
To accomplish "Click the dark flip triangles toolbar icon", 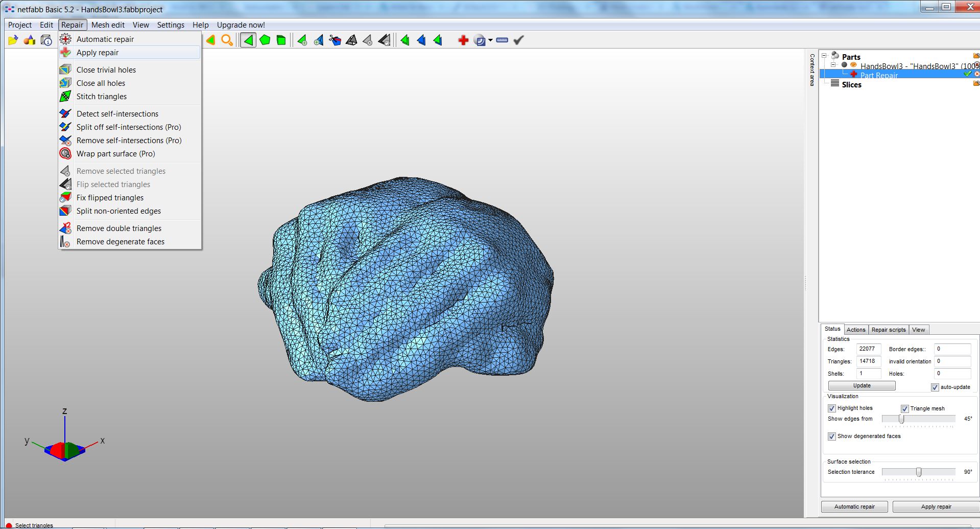I will [x=385, y=40].
